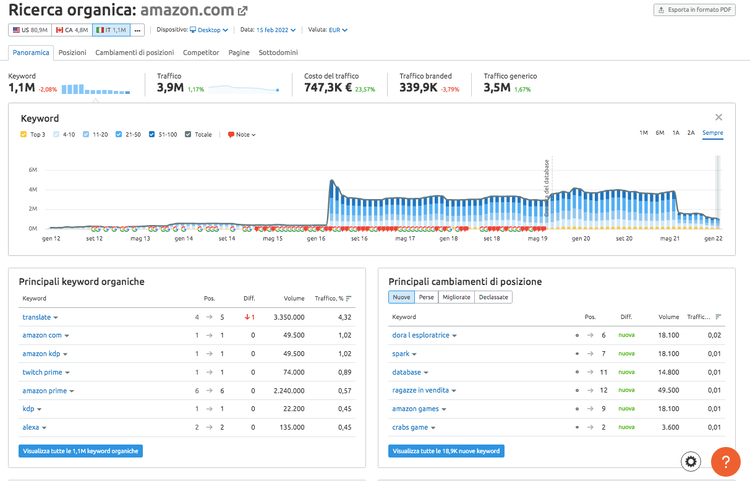Open amazon.com external link icon
750x481 pixels.
pyautogui.click(x=243, y=10)
